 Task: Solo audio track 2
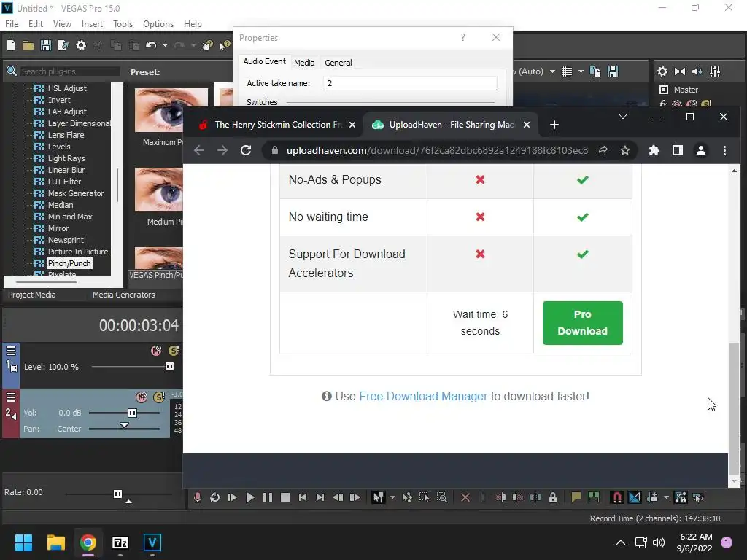159,397
